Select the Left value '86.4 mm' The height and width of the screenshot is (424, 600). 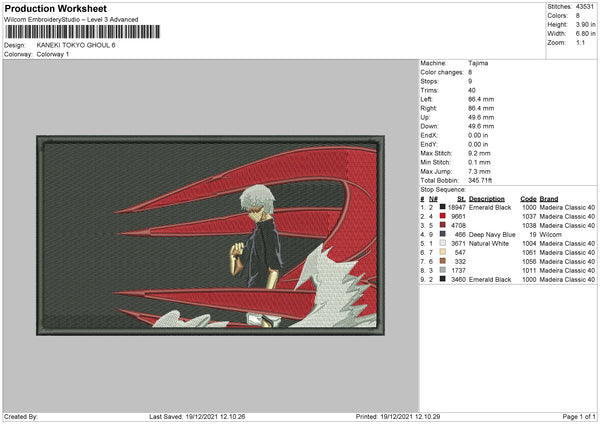[x=481, y=99]
